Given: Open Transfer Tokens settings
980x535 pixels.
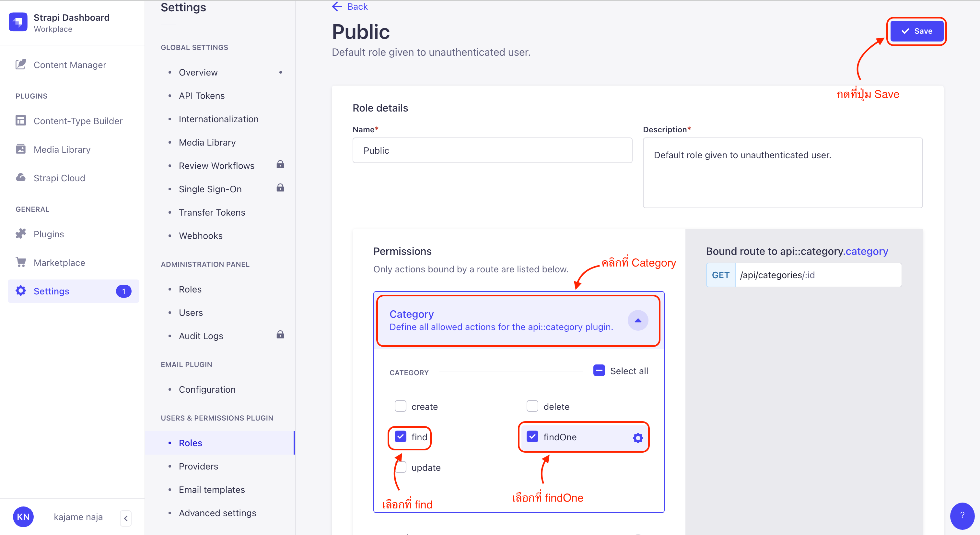Looking at the screenshot, I should coord(212,212).
